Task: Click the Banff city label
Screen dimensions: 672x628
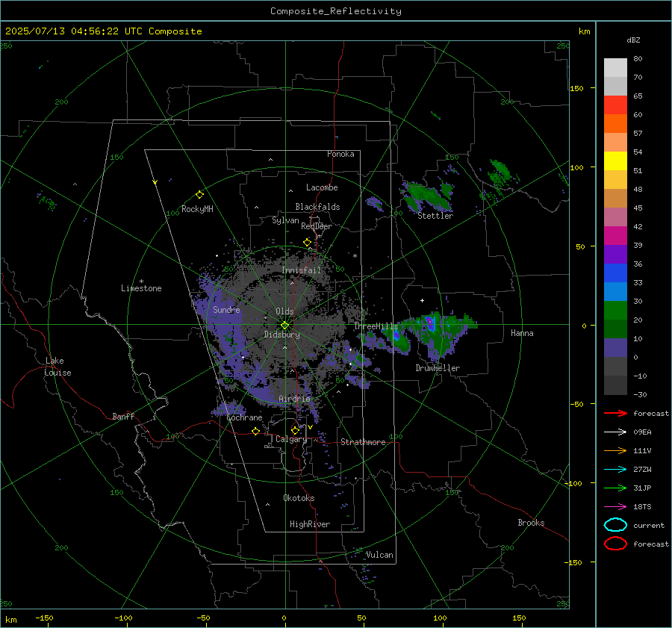Action: 123,416
